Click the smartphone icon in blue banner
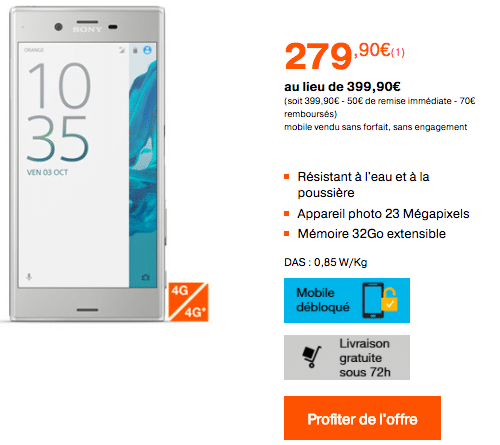This screenshot has height=445, width=500. [x=373, y=300]
